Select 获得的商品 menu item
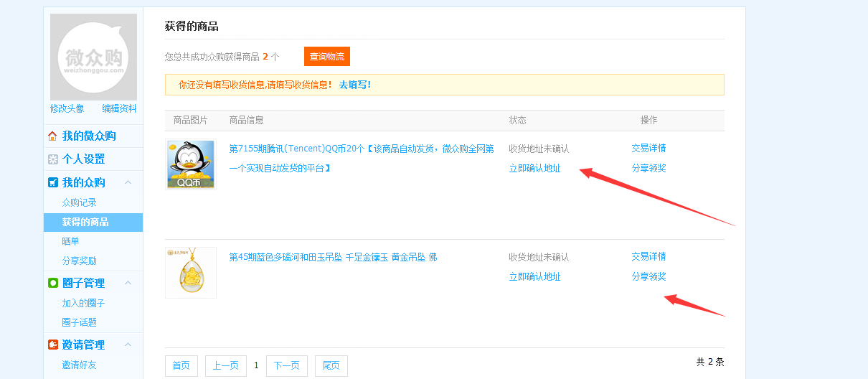This screenshot has width=868, height=379. [93, 223]
